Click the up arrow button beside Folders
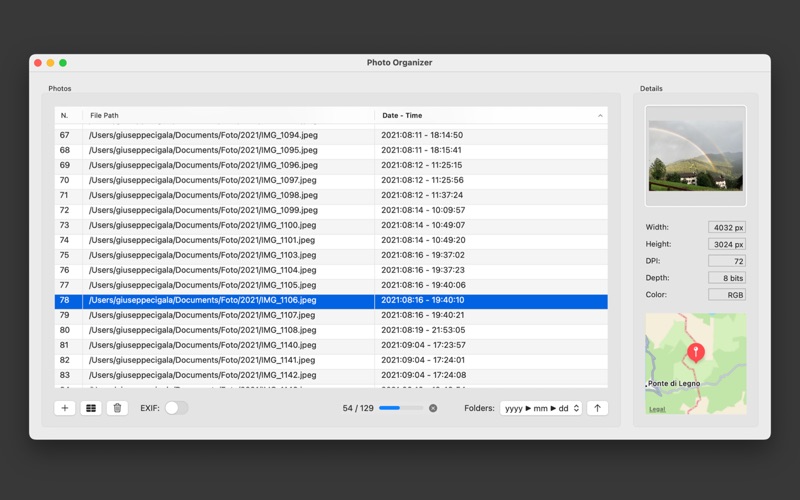 pos(597,408)
